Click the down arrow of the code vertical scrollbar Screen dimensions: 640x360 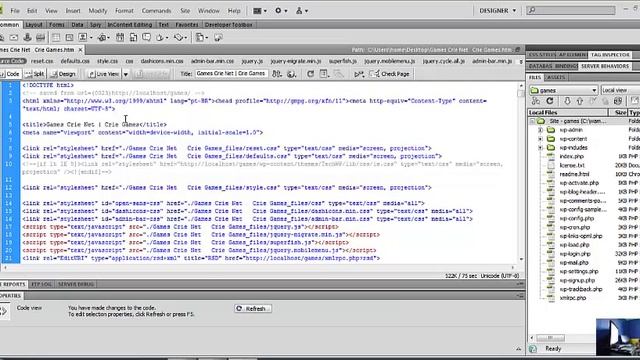[521, 259]
